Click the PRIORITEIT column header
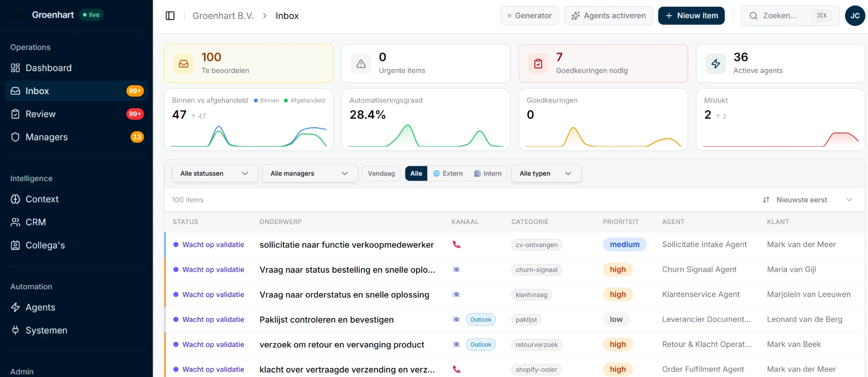868x377 pixels. tap(621, 222)
